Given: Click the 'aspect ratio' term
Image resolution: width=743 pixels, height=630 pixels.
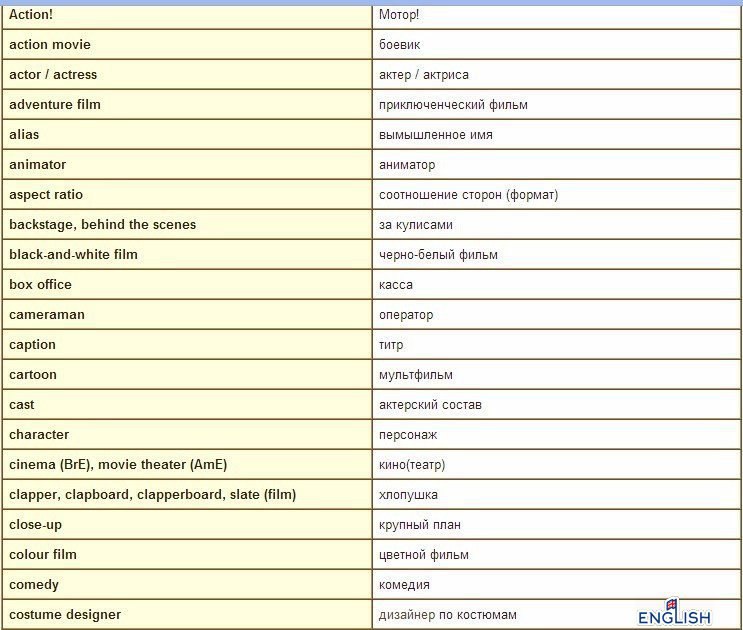Looking at the screenshot, I should click(46, 195).
